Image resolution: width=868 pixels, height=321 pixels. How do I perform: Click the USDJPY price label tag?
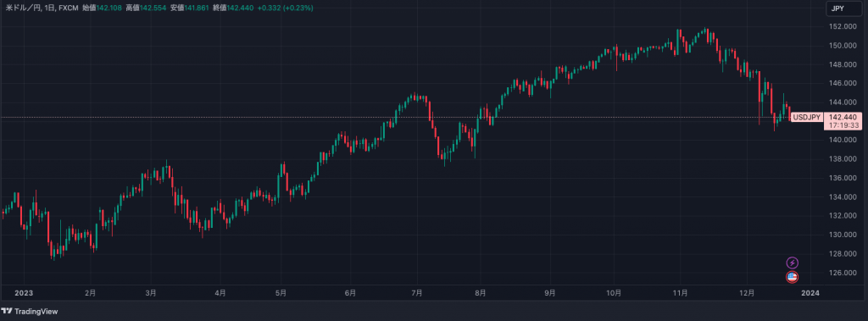(x=806, y=117)
